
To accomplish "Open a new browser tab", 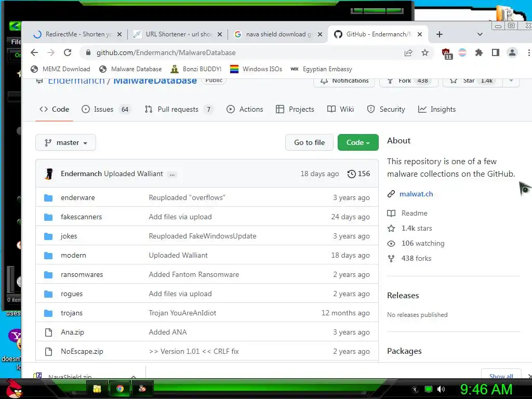I will coord(440,34).
